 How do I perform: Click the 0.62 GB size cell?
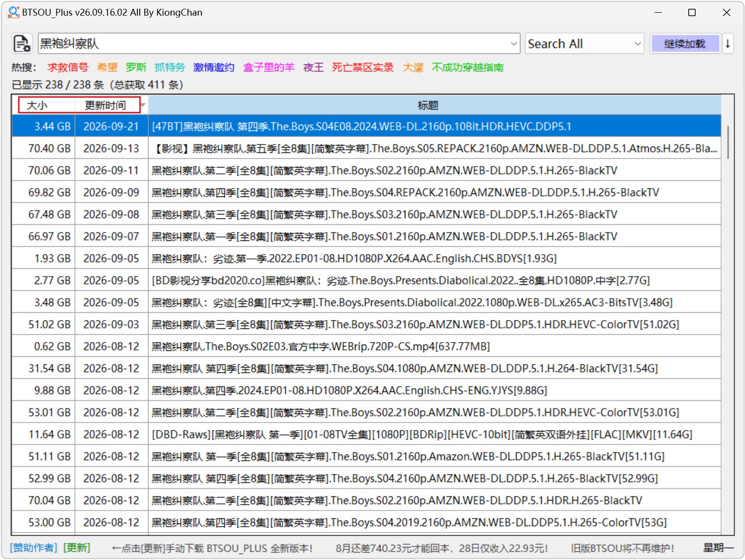tap(44, 346)
